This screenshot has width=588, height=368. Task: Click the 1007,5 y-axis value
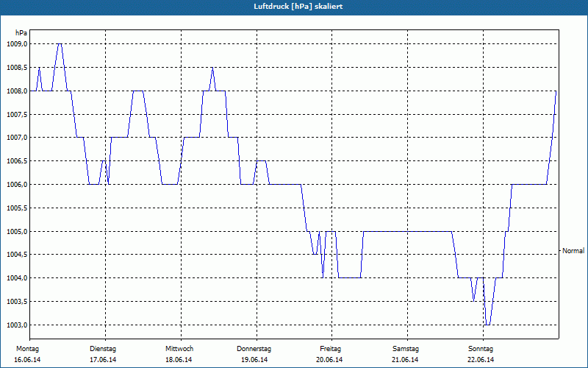pyautogui.click(x=17, y=114)
